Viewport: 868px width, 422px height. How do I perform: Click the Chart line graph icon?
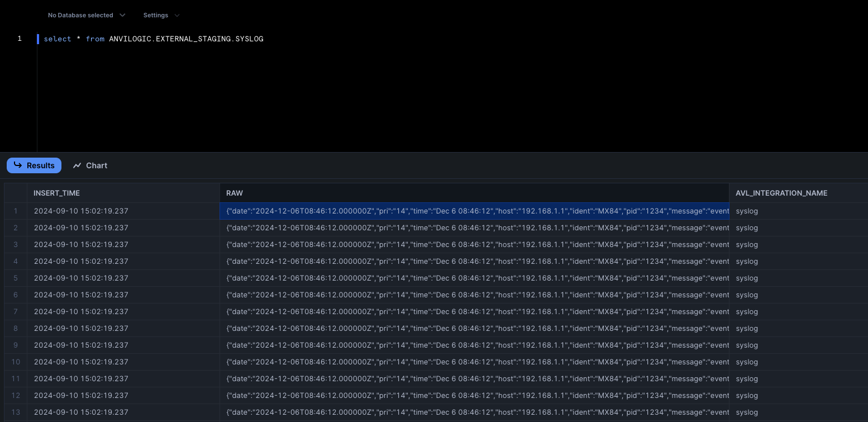point(77,165)
